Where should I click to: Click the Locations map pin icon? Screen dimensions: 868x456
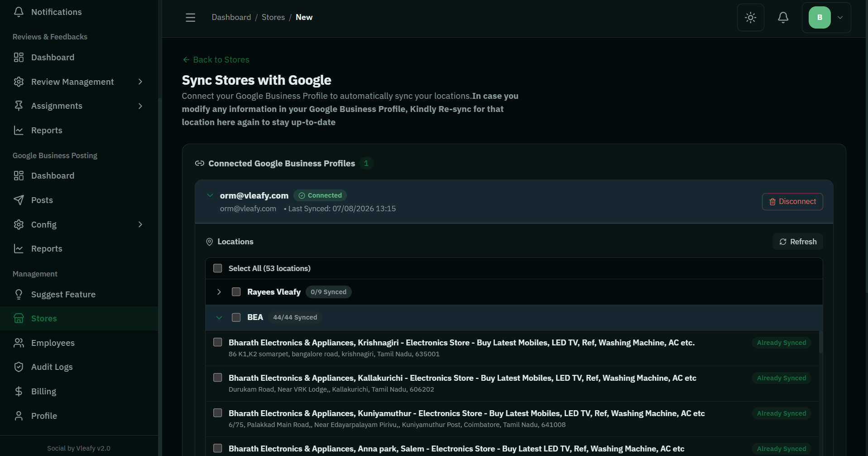click(209, 242)
